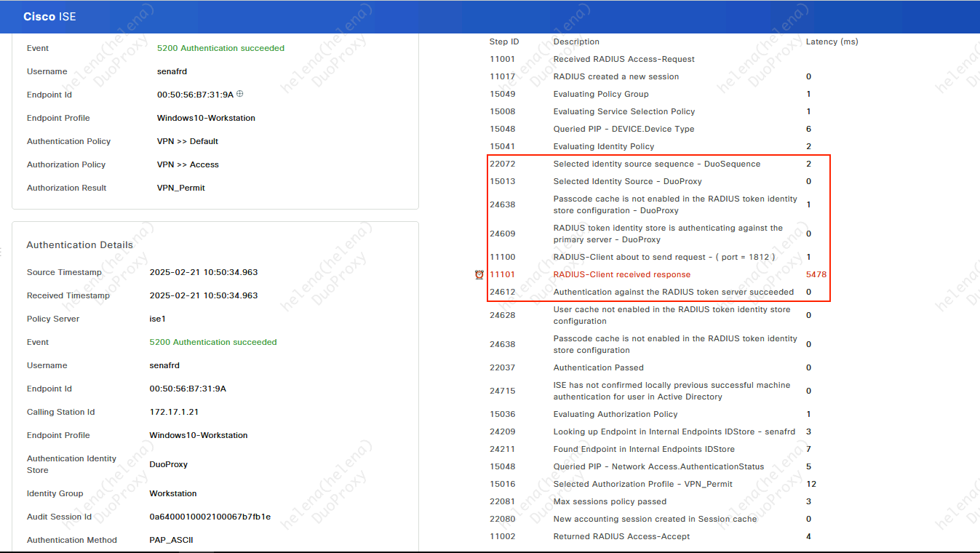Image resolution: width=980 pixels, height=553 pixels.
Task: Select the Step ID column header
Action: click(504, 41)
